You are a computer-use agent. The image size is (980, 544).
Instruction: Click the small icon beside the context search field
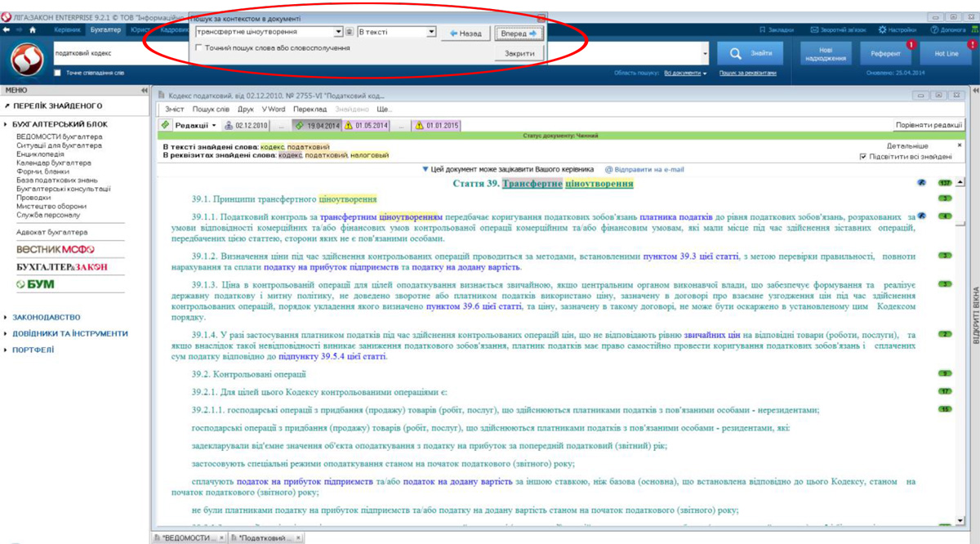coord(350,33)
